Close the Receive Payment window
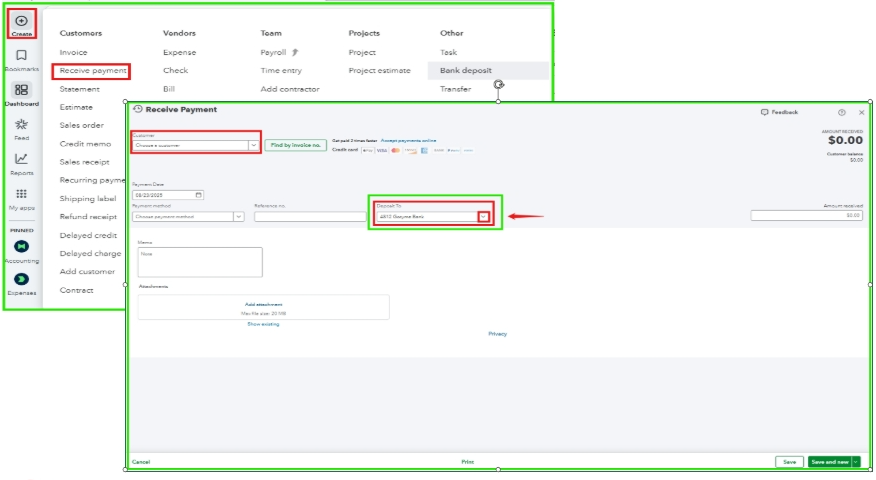 (861, 112)
